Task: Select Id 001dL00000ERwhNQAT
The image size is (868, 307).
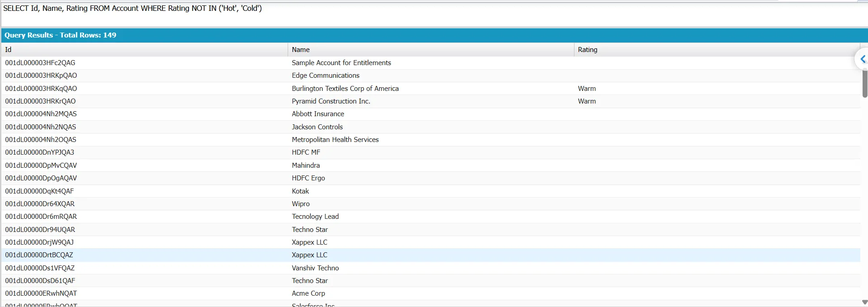Action: tap(41, 293)
